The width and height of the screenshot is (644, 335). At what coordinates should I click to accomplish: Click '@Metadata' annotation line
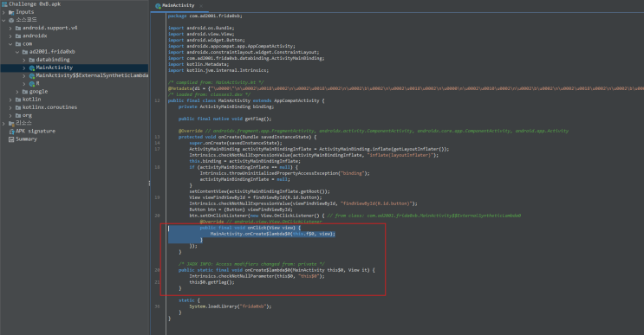coord(406,88)
